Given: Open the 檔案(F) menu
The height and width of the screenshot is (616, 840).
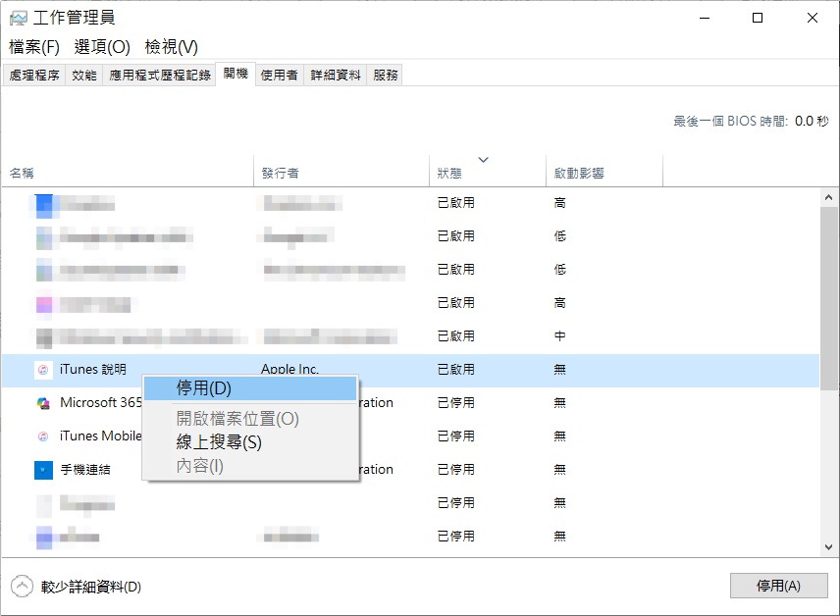Looking at the screenshot, I should click(x=34, y=47).
